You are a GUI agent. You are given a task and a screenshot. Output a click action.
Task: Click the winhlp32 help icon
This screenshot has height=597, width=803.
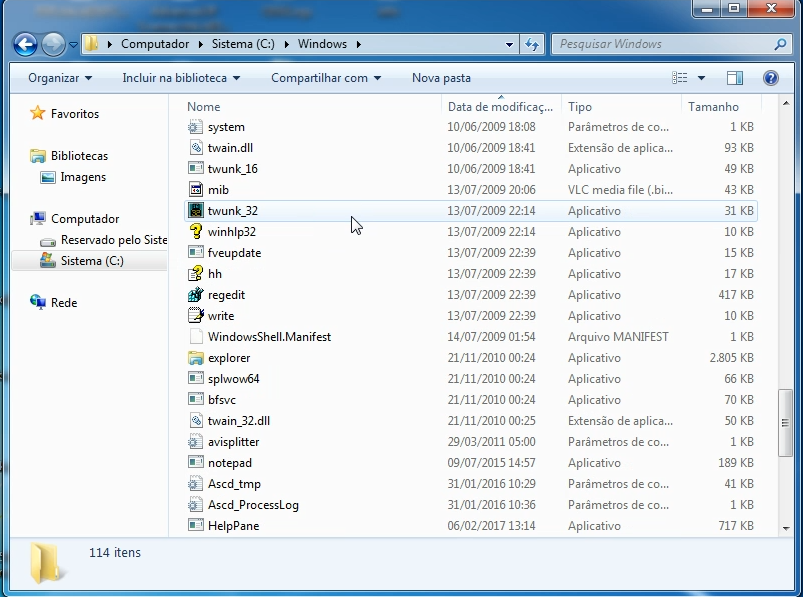click(196, 231)
